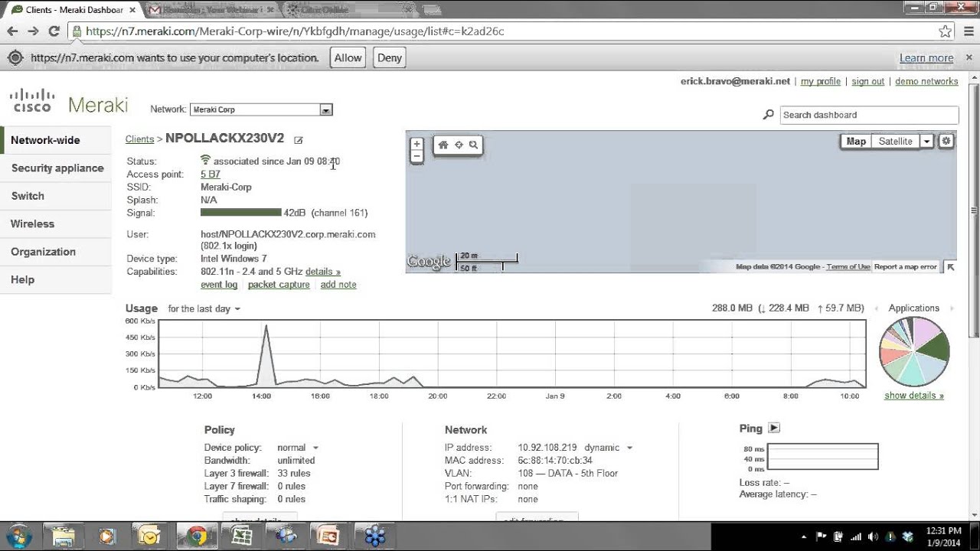Start a packet capture

point(279,285)
